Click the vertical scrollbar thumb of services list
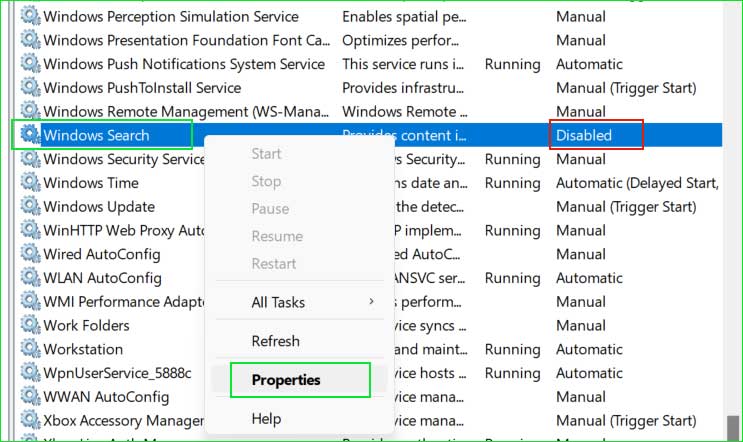 [x=733, y=429]
